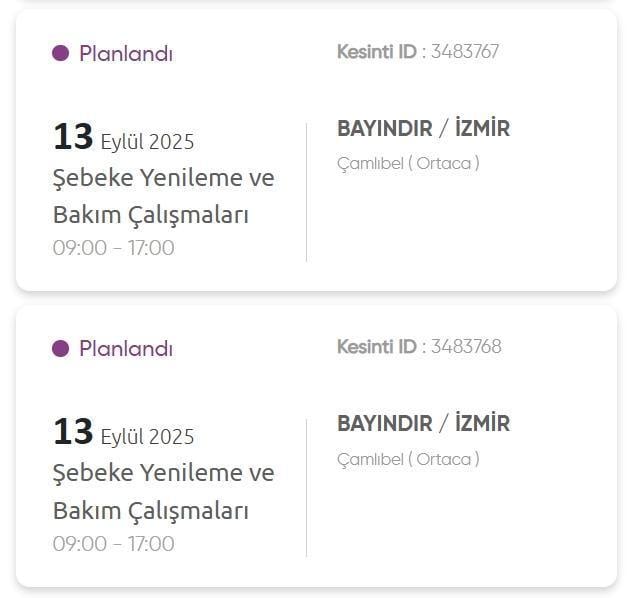This screenshot has width=630, height=598.
Task: Select the Planlandı label on card 3483768
Action: (x=126, y=349)
